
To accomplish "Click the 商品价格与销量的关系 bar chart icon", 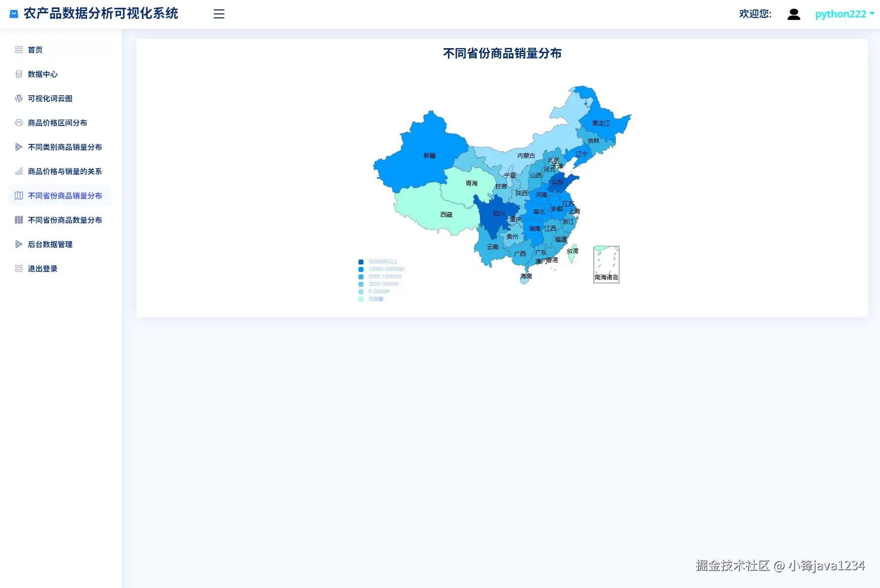I will 19,171.
